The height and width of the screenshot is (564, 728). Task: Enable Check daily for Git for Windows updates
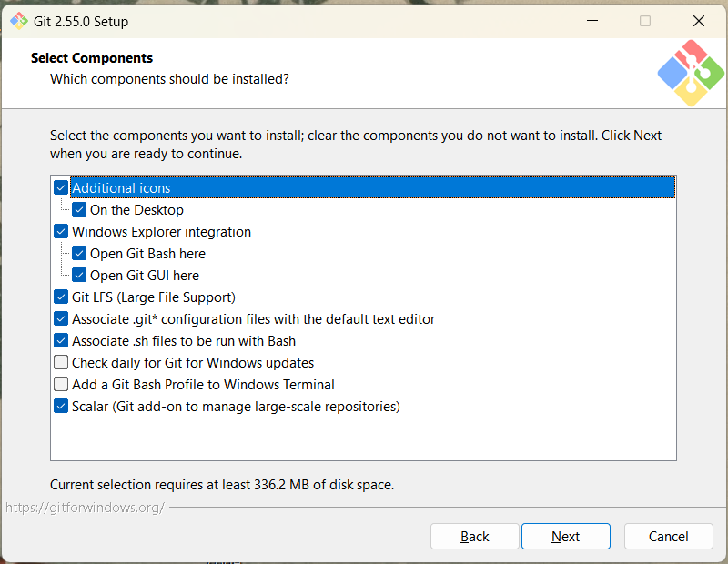click(61, 363)
